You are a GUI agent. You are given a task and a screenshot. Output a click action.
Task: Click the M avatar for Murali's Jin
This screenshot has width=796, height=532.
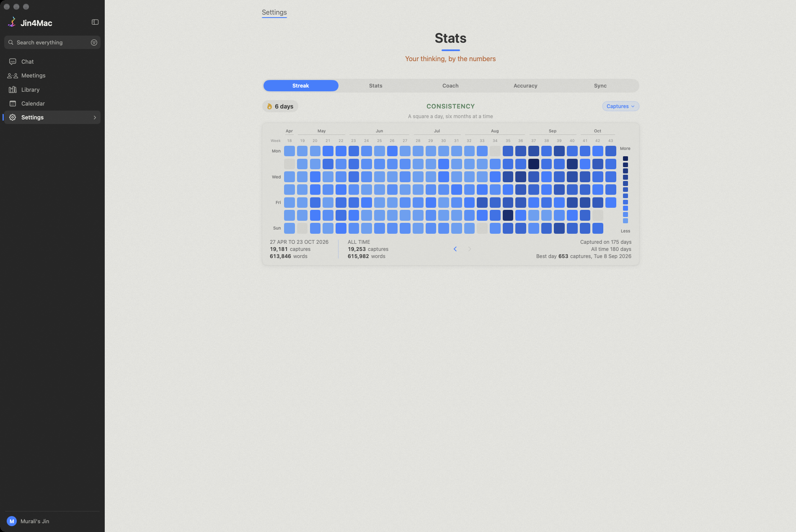tap(12, 521)
